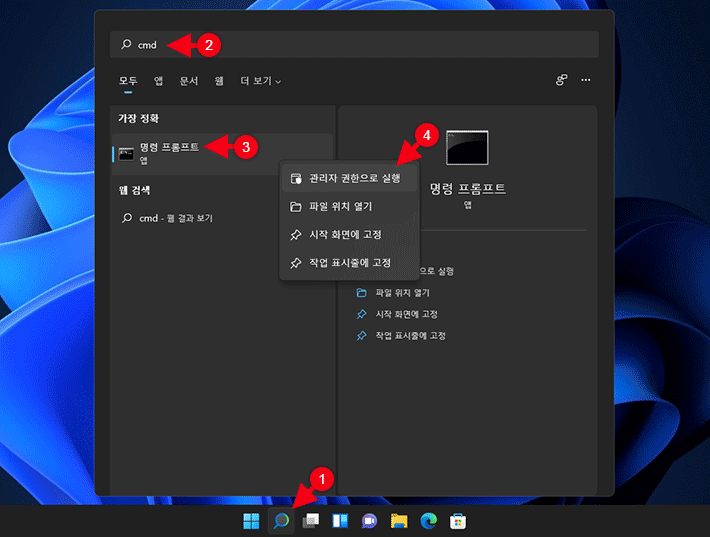The height and width of the screenshot is (537, 710).
Task: Click the search box containing cmd
Action: coord(354,44)
